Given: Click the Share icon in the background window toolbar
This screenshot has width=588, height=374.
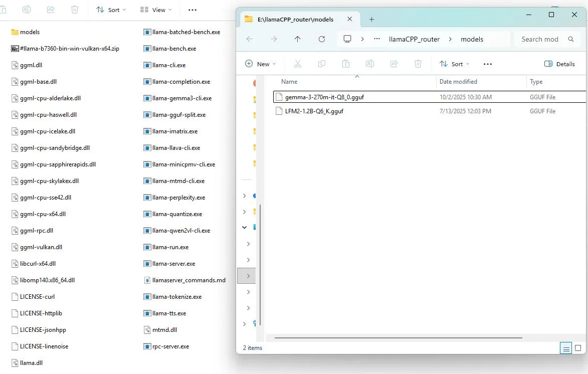Looking at the screenshot, I should click(51, 10).
